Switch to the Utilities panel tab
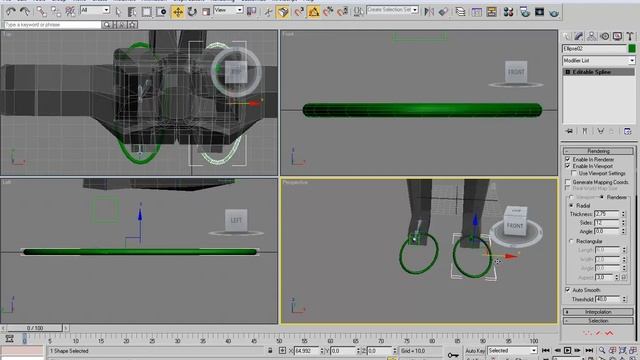Viewport: 640px width, 360px height. (x=630, y=36)
